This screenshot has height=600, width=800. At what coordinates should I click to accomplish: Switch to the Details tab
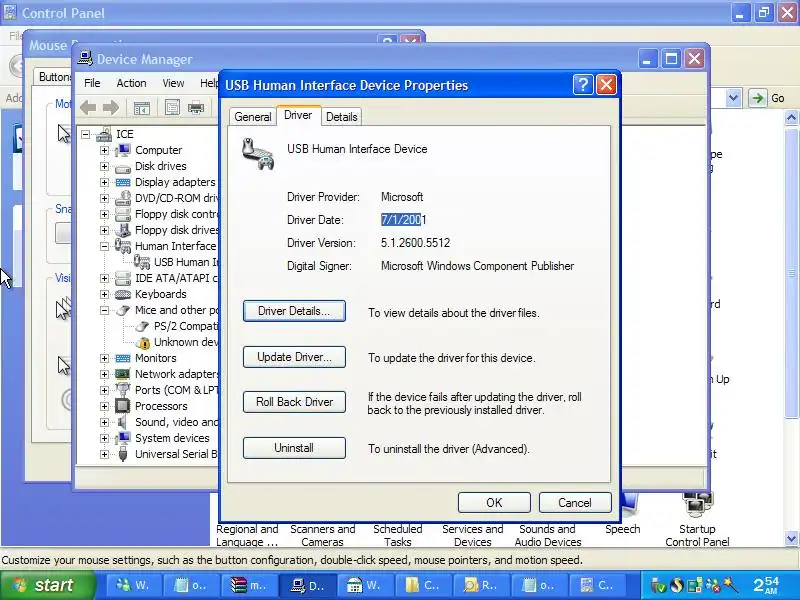(x=341, y=117)
